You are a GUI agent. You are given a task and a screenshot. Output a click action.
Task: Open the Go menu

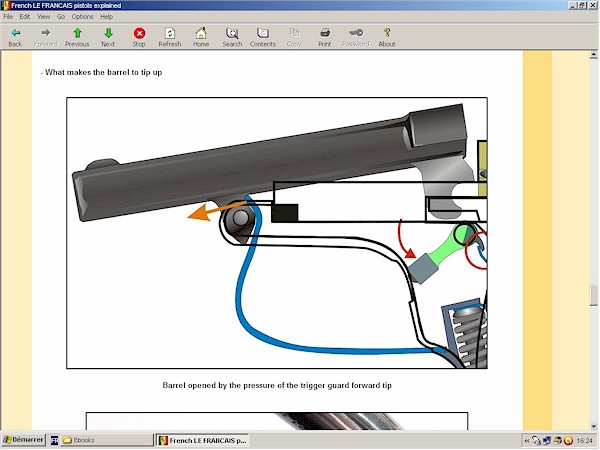click(x=61, y=17)
